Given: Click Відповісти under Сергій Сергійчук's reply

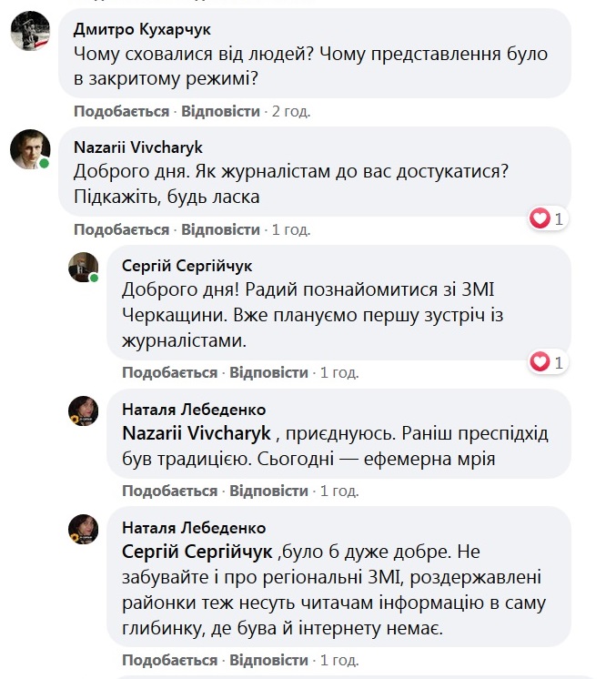Looking at the screenshot, I should click(268, 372).
